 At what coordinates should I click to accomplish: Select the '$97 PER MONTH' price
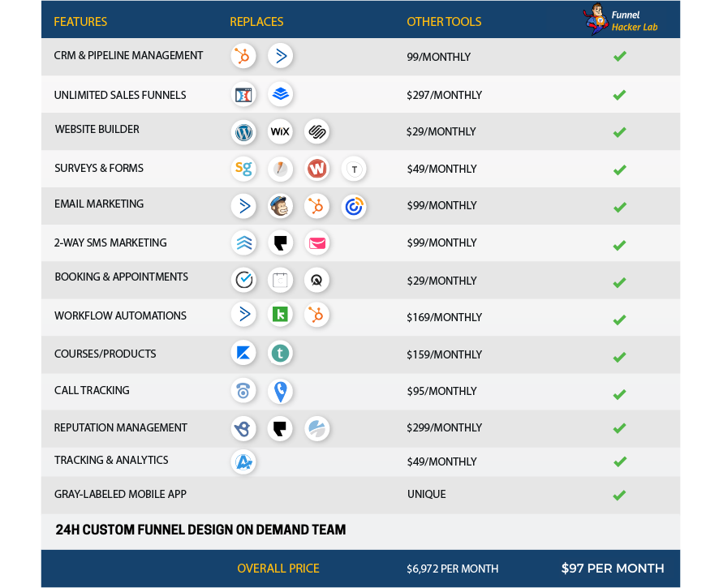tap(613, 569)
